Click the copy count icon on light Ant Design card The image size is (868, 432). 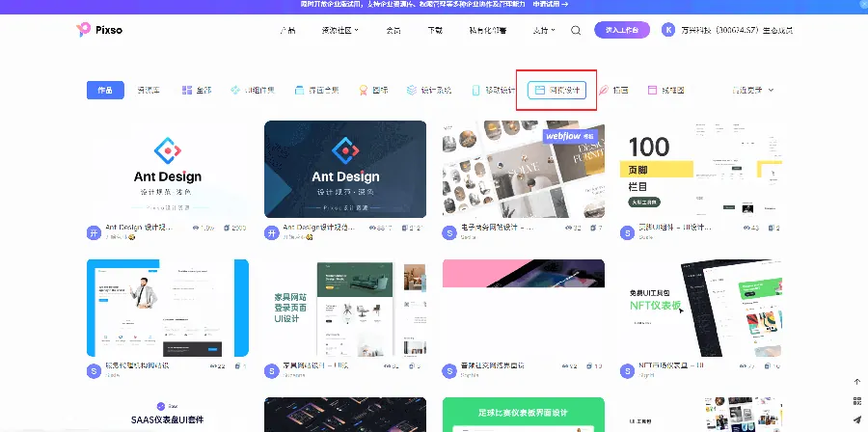click(227, 228)
